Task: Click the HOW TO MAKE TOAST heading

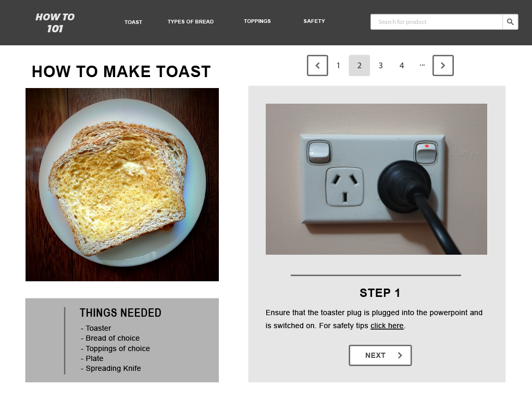Action: click(121, 71)
